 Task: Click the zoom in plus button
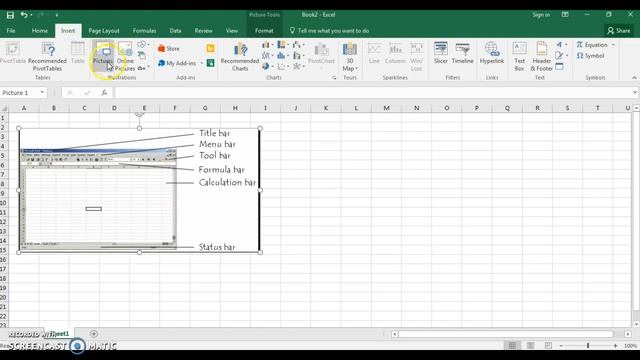pyautogui.click(x=615, y=346)
